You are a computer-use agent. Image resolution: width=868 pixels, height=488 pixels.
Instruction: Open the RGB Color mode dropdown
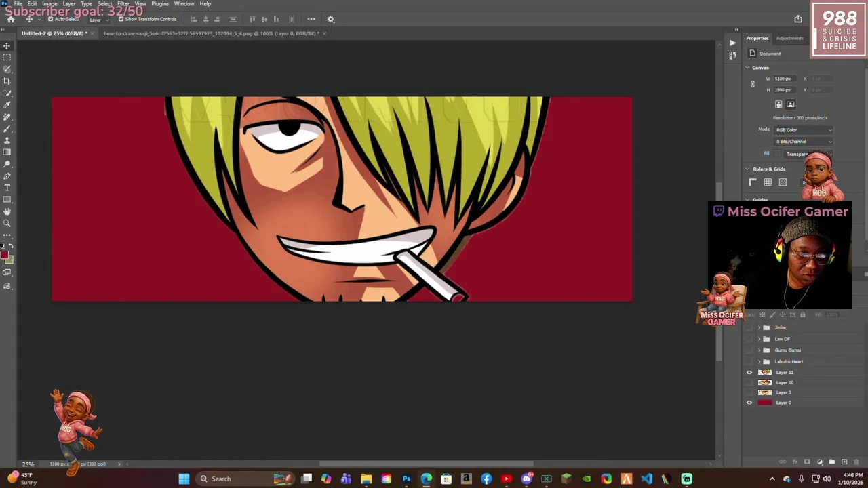pos(804,130)
